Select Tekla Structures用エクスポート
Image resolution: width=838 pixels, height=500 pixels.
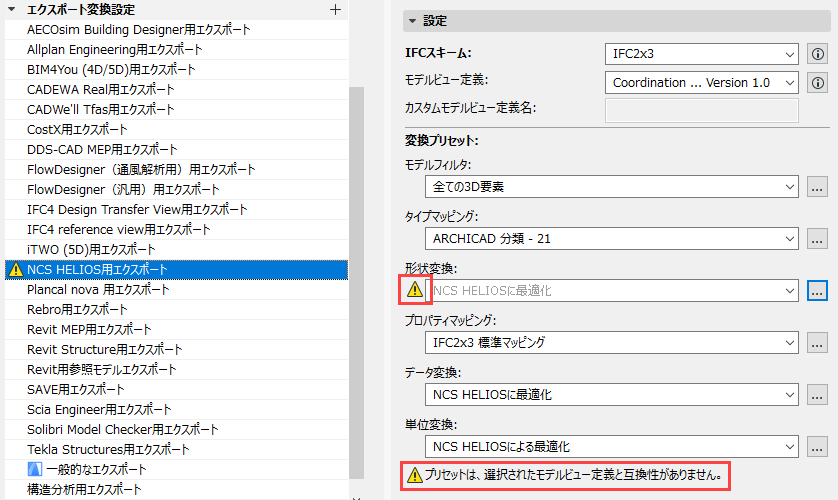(176, 450)
